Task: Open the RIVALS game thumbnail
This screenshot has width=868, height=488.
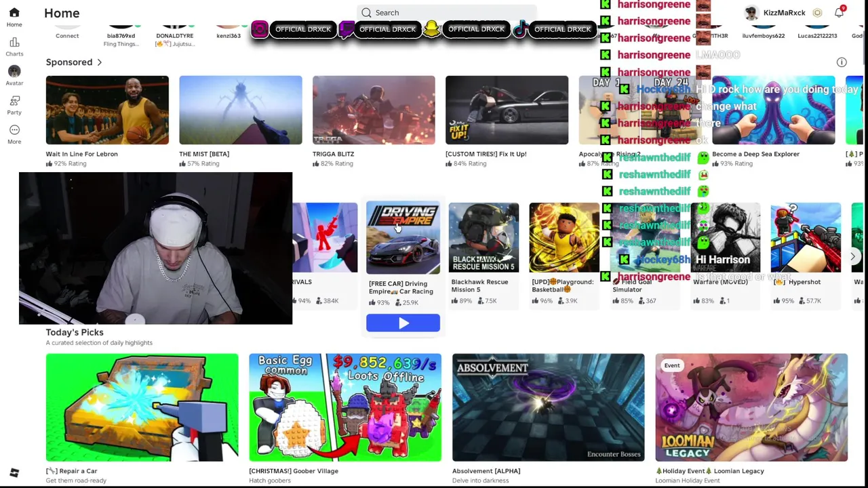Action: click(325, 238)
